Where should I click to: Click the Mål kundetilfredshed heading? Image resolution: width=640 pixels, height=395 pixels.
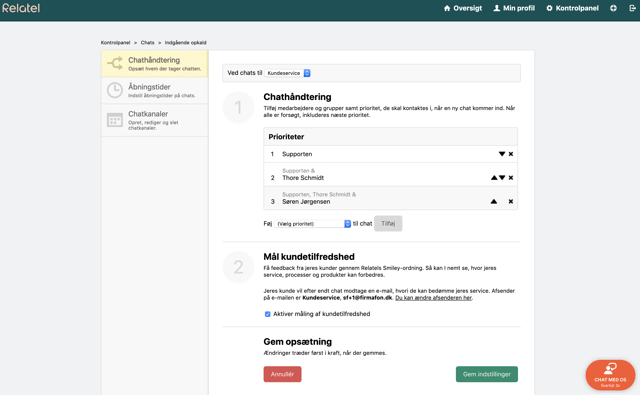(309, 257)
